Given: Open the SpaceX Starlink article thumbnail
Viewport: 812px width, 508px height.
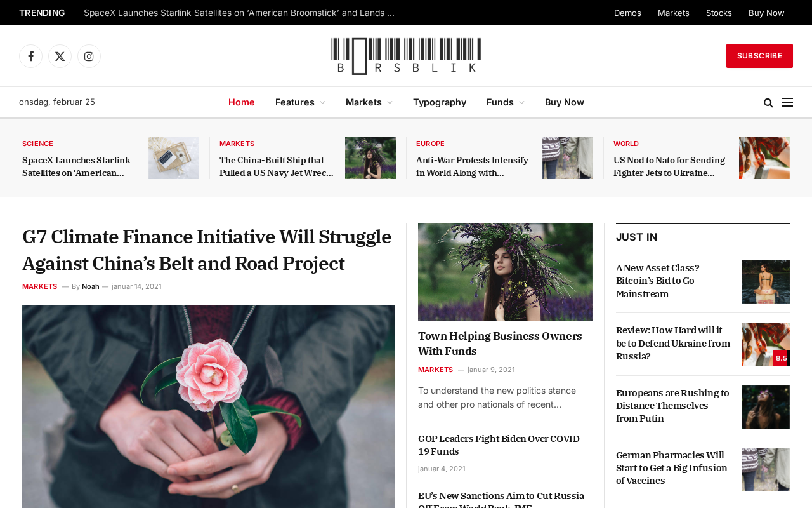Looking at the screenshot, I should click(174, 157).
